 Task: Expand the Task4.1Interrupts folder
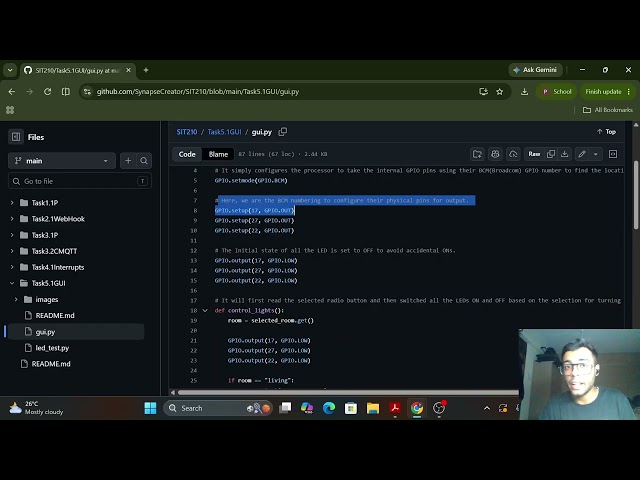[12, 267]
